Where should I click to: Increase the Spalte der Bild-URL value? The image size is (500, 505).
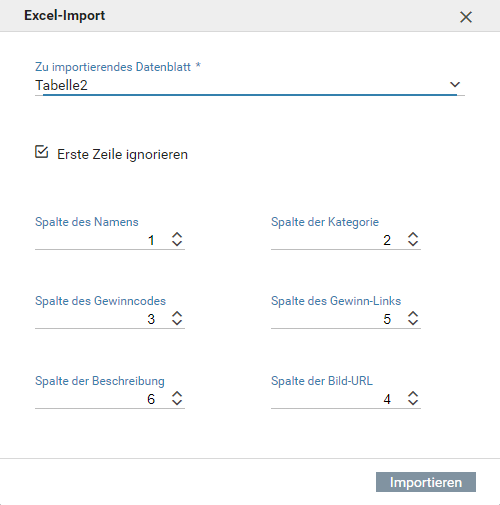pos(413,394)
